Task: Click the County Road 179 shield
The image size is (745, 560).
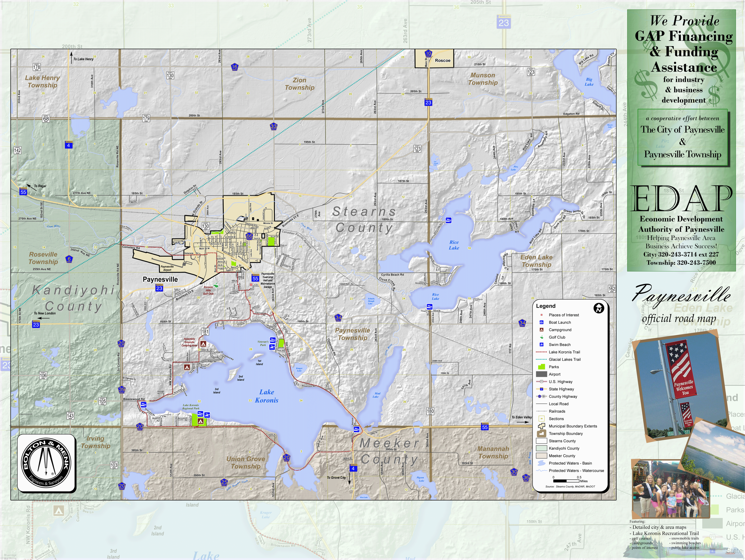Action: (x=146, y=118)
